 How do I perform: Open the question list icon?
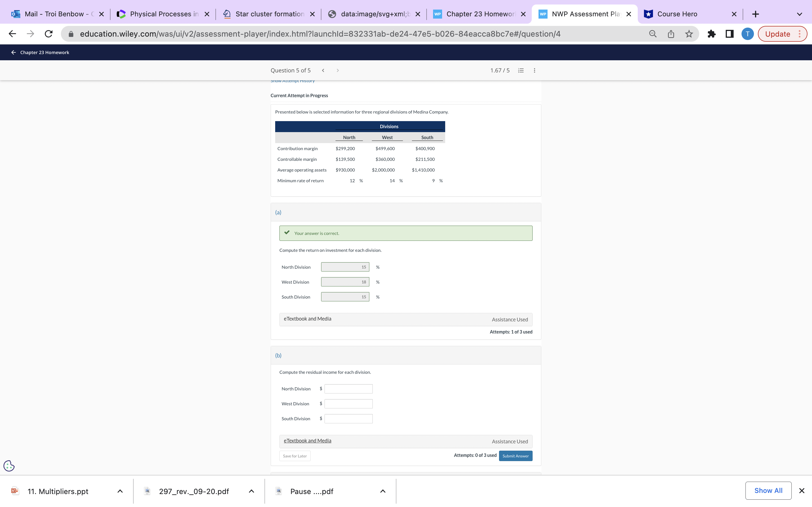(x=521, y=70)
